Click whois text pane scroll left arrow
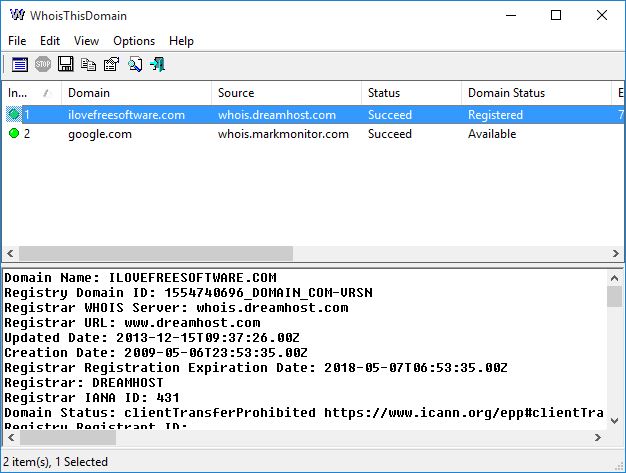Screen dimensions: 626x473 (x=11, y=437)
